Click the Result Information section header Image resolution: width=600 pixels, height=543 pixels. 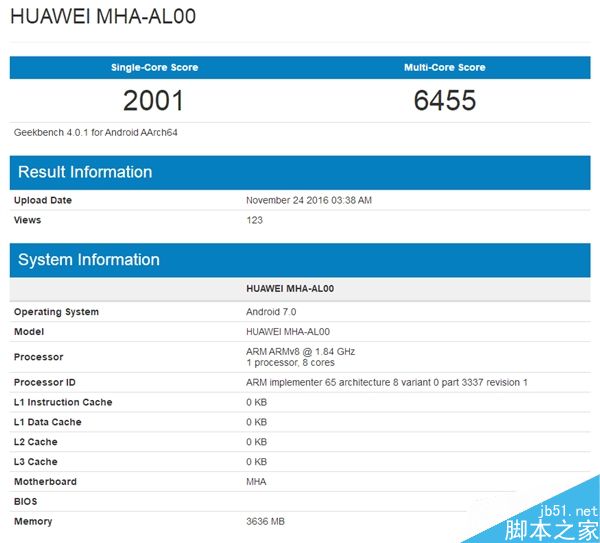click(300, 172)
